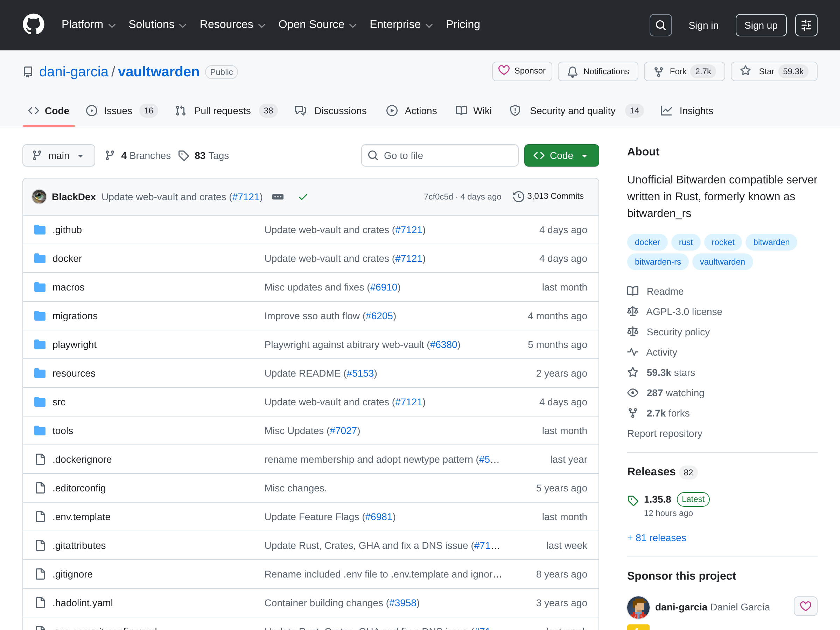The height and width of the screenshot is (630, 840).
Task: Click the green commit status checkmark
Action: [x=303, y=197]
